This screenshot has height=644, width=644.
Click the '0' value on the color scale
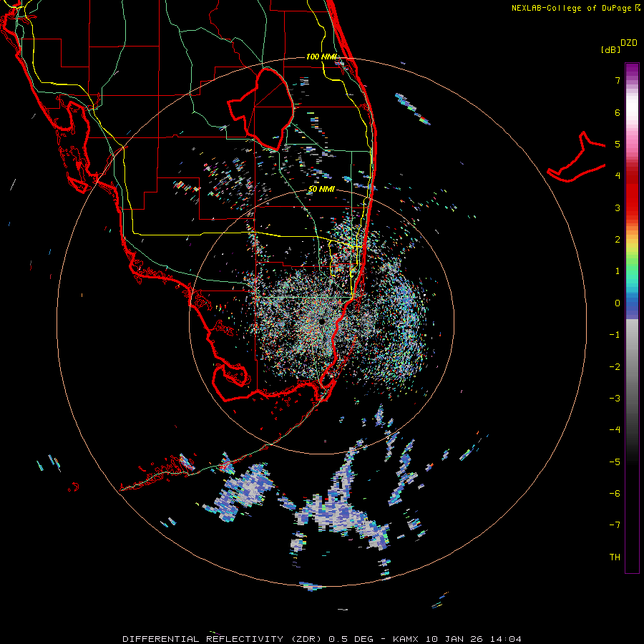pos(618,303)
